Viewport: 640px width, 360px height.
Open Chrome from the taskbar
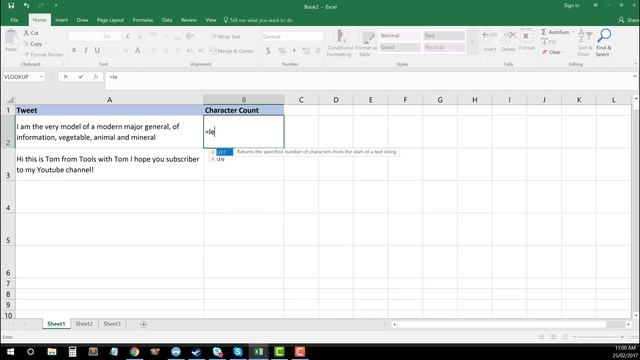point(135,351)
